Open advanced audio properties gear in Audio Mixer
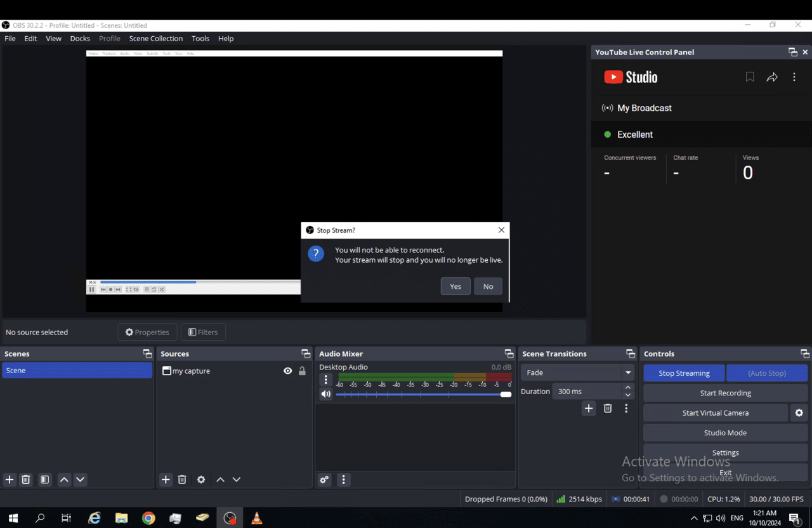The width and height of the screenshot is (812, 528). 324,479
